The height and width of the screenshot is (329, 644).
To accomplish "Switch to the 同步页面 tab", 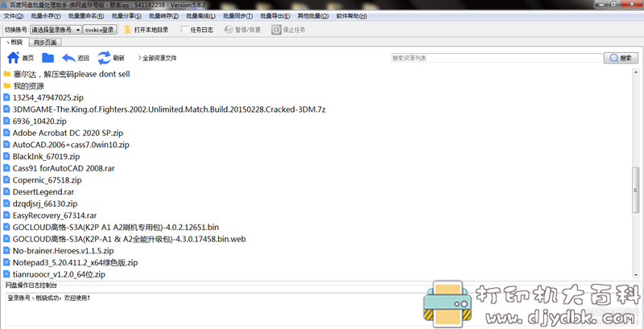I will [45, 43].
